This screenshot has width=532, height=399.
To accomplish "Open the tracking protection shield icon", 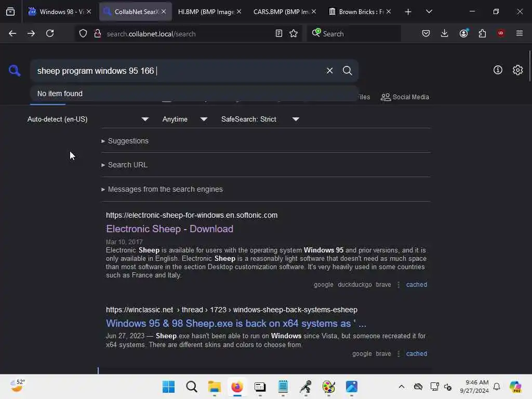I will point(83,33).
